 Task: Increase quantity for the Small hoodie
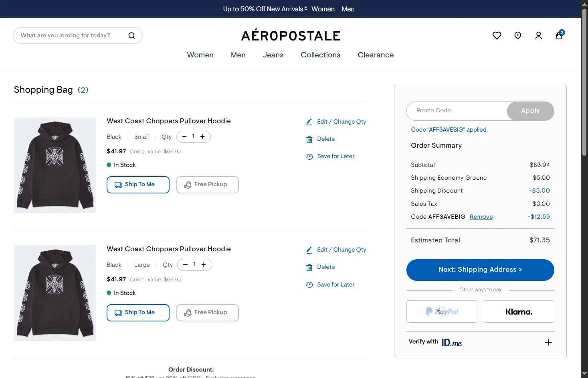[x=203, y=137]
